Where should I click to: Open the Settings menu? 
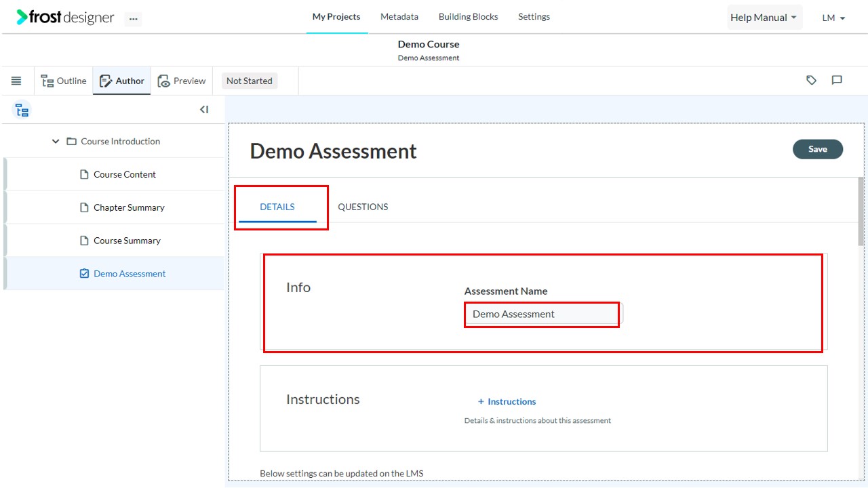[534, 17]
